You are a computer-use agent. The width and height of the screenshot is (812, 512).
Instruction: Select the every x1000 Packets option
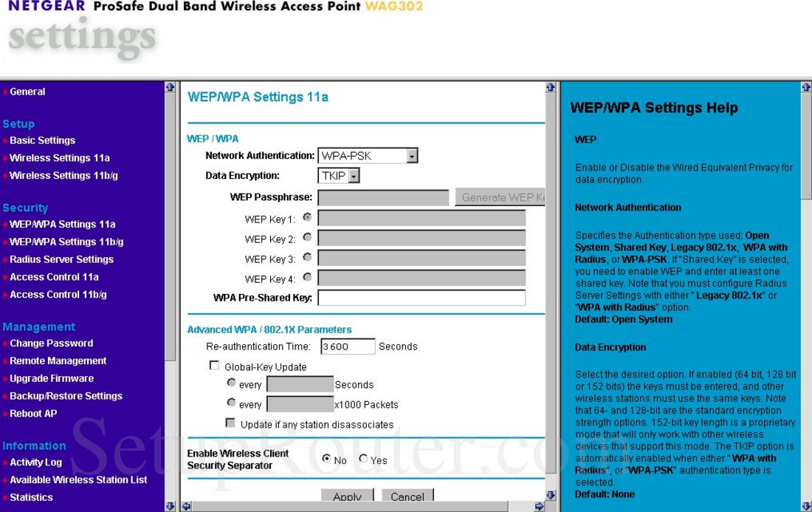tap(232, 403)
